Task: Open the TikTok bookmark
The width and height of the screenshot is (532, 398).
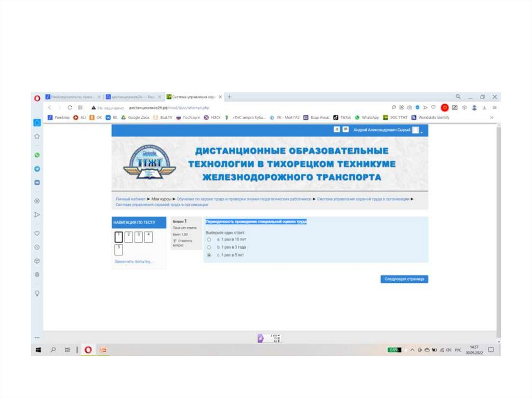Action: coord(342,117)
